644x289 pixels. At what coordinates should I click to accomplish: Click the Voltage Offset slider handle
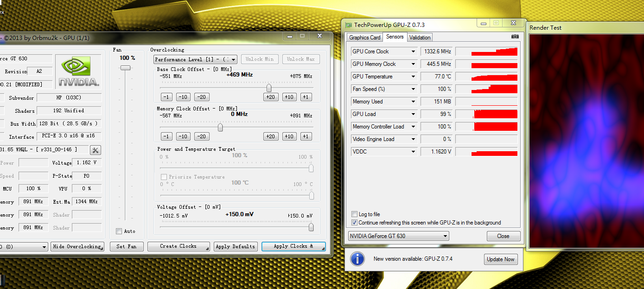coord(311,227)
